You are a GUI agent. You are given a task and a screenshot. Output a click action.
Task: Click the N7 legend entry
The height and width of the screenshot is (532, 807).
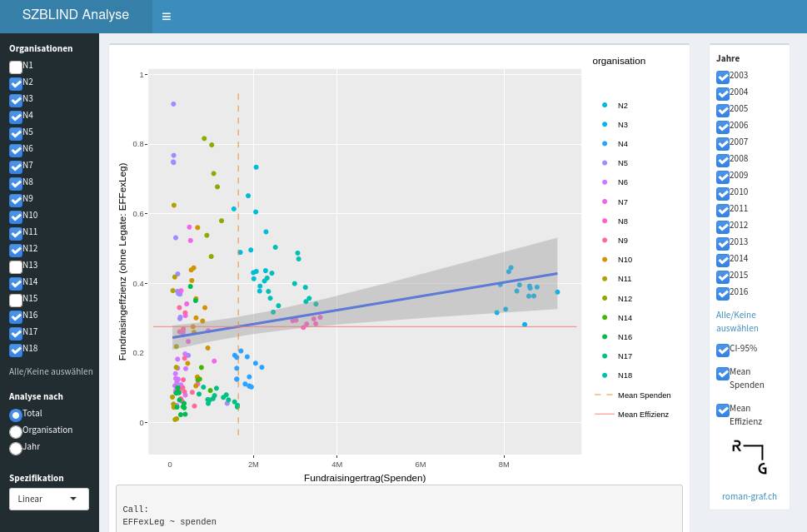621,201
